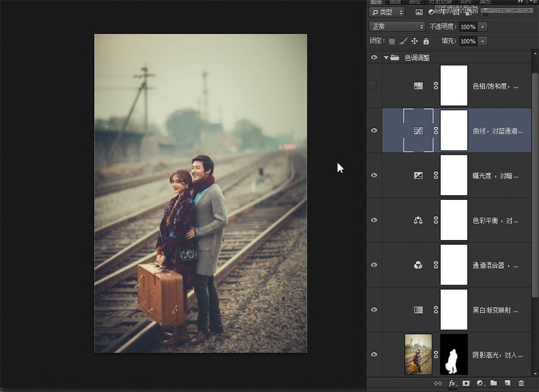Select the white mask of 色相/饱和度 layer

[454, 86]
